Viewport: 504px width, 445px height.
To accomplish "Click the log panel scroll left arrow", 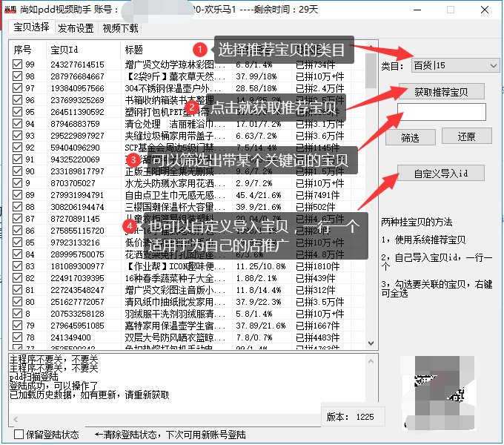I will (16, 419).
